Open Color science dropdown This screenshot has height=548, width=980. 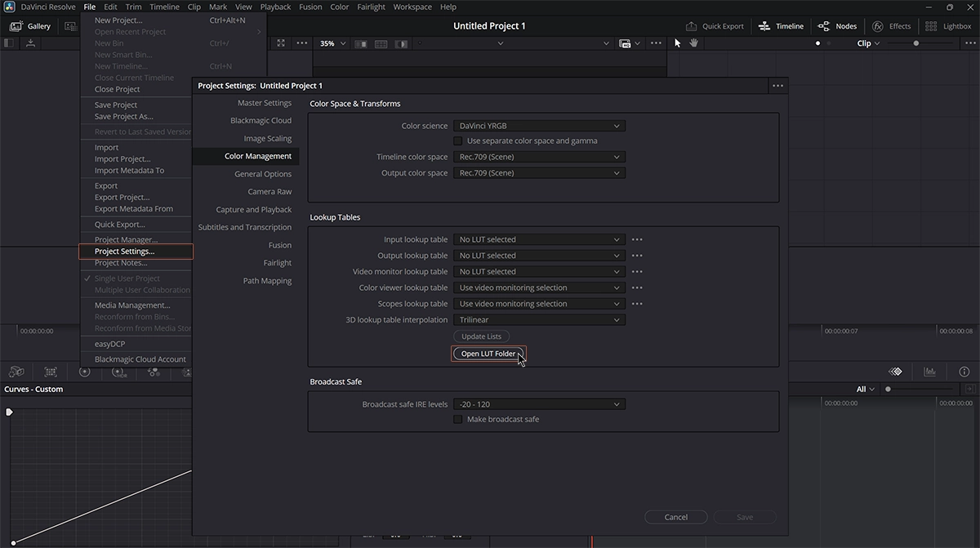click(x=539, y=126)
